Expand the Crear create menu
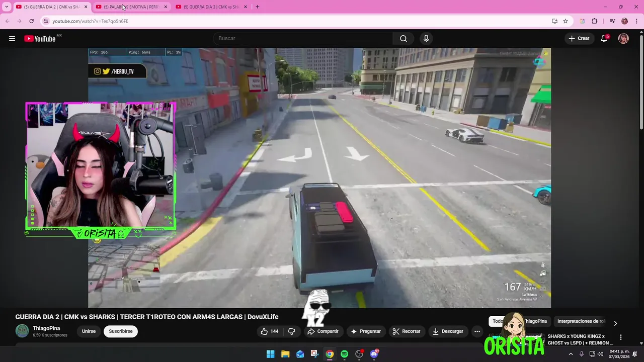Image resolution: width=644 pixels, height=362 pixels. click(579, 38)
